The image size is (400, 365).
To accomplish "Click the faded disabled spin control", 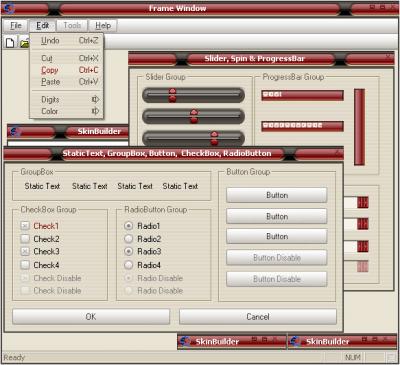I will pos(363,266).
